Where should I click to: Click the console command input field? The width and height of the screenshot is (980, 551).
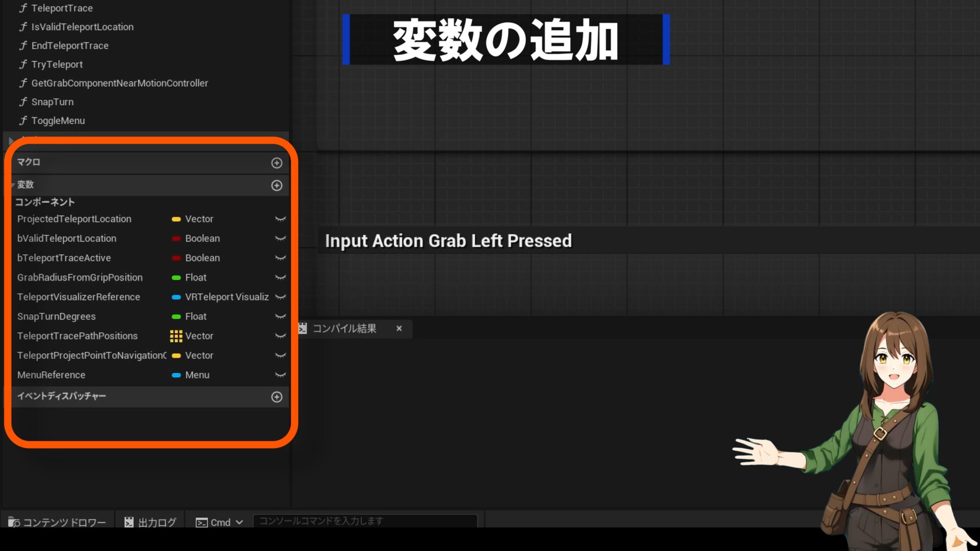click(365, 521)
